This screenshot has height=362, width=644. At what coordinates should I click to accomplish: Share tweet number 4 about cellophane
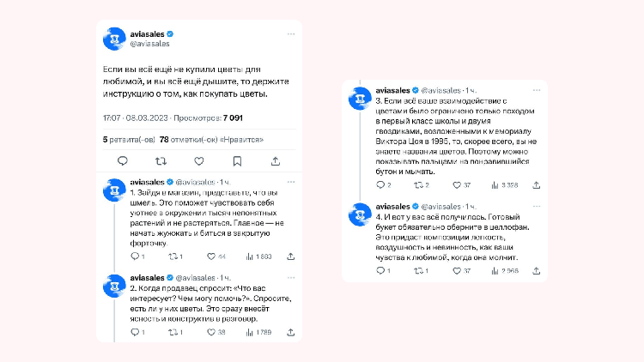click(533, 271)
